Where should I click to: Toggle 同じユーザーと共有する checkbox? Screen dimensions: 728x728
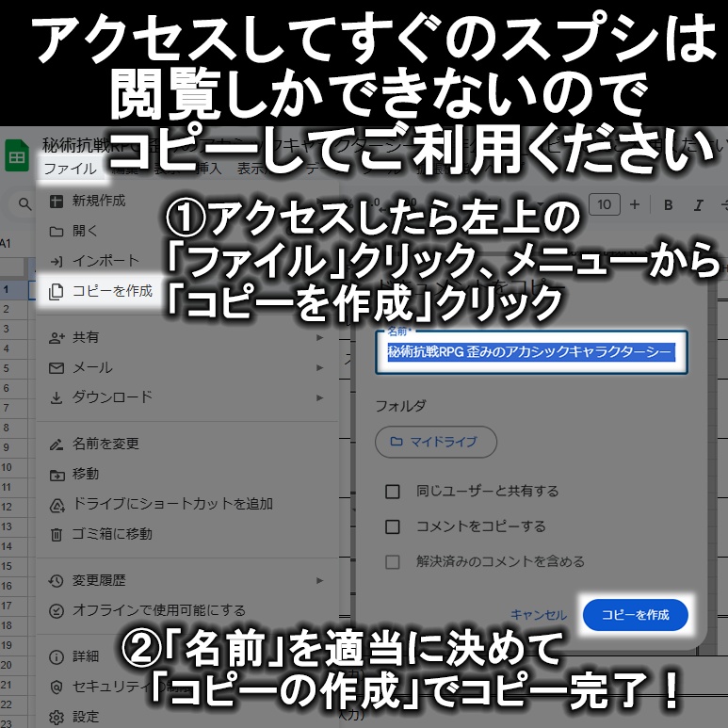click(393, 492)
